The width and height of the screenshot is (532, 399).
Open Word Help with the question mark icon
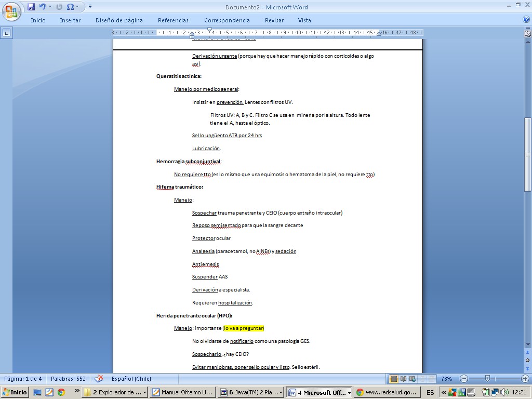point(526,20)
